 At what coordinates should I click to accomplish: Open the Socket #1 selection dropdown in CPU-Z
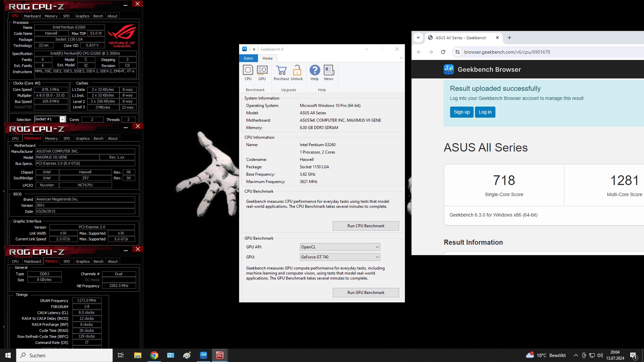(62, 119)
